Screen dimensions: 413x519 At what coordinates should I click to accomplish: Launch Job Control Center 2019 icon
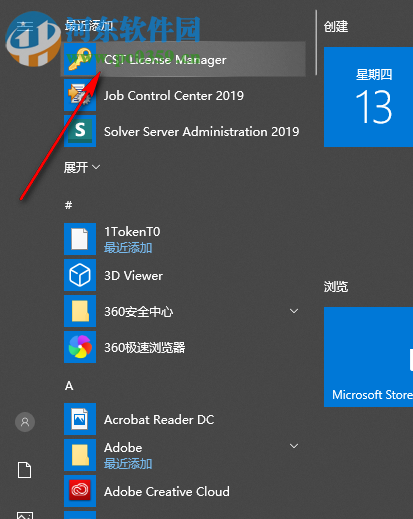click(80, 95)
